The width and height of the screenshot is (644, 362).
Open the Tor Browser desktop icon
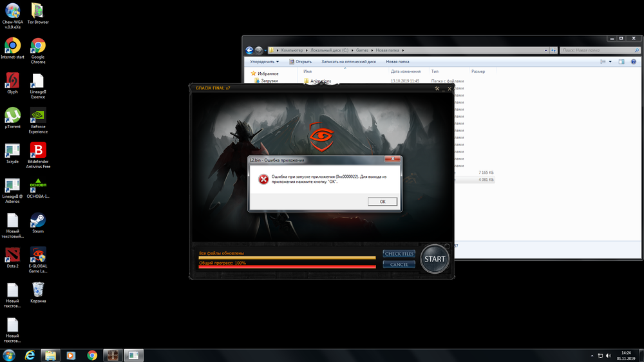pos(38,12)
